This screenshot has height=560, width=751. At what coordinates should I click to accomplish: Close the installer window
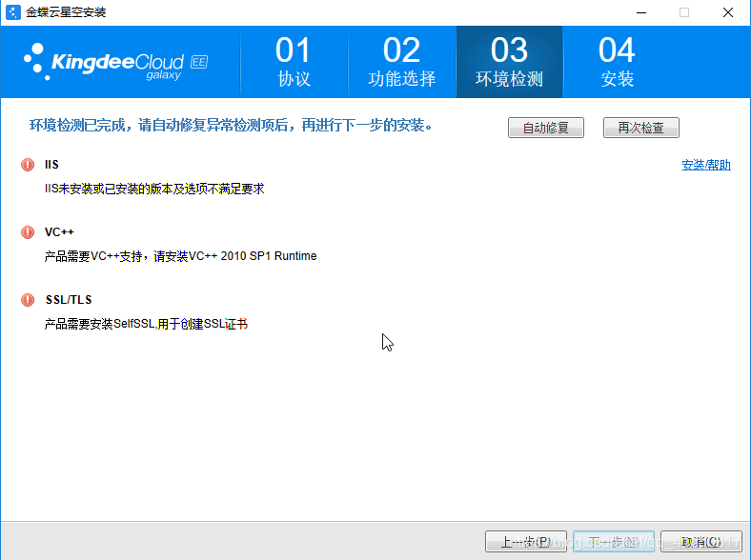728,12
